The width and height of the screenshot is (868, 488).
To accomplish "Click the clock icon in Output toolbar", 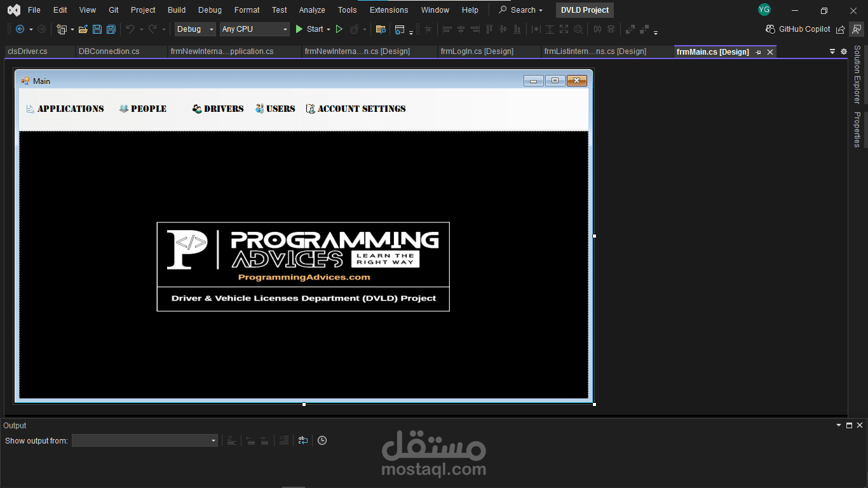I will (322, 440).
